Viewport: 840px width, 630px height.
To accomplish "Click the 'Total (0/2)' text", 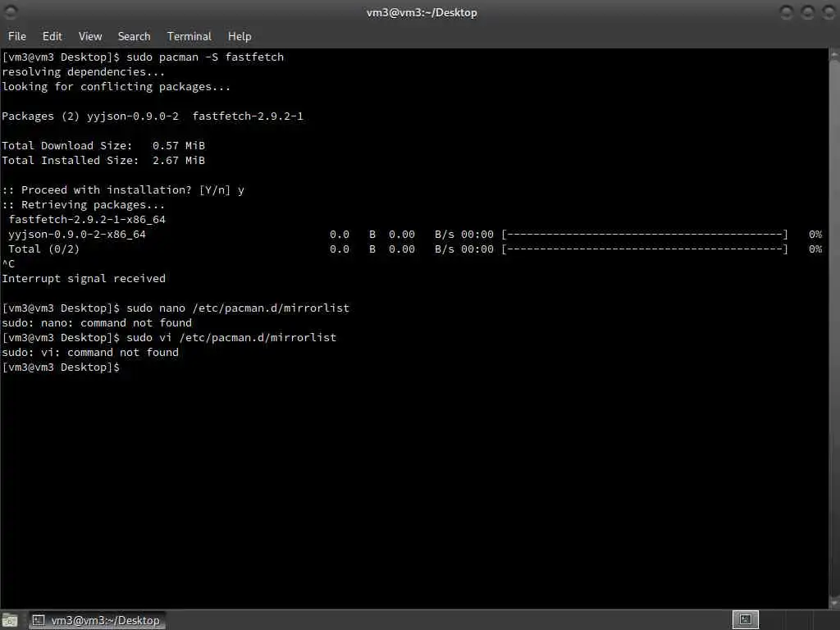I will (x=43, y=249).
